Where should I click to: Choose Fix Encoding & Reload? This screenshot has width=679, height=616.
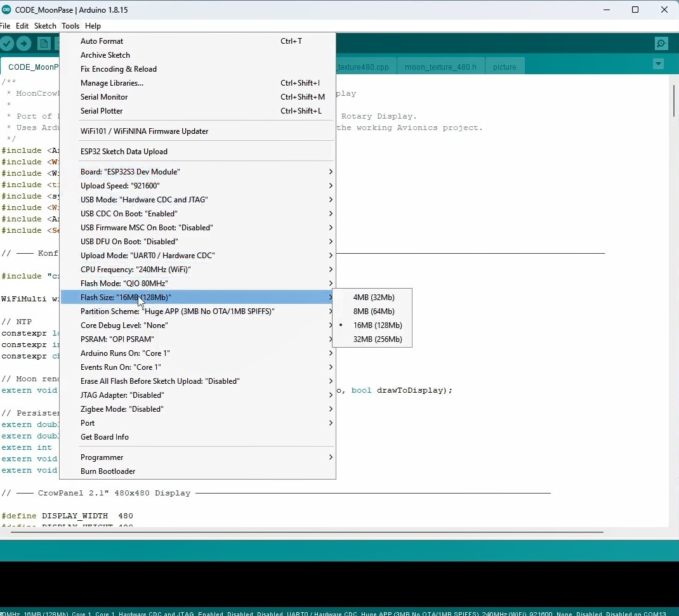[x=198, y=69]
